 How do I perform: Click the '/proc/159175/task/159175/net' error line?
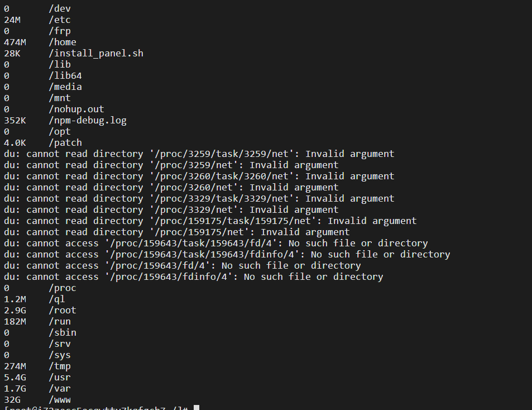210,221
